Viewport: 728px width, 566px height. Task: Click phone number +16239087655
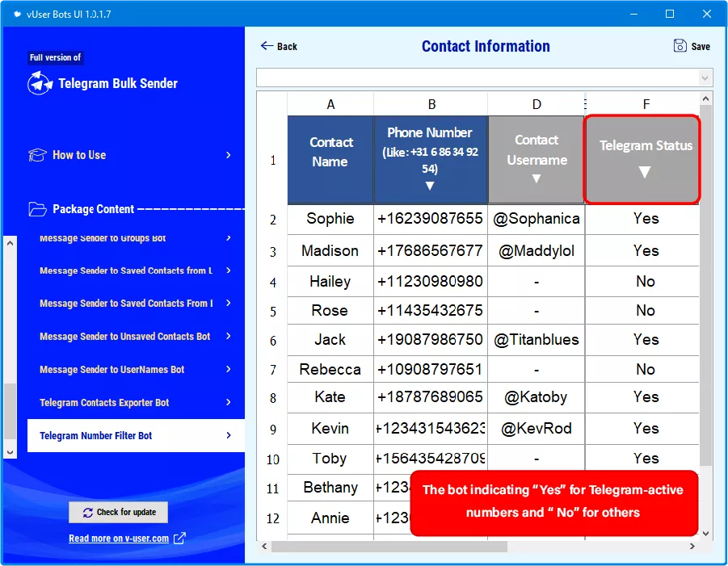click(431, 220)
